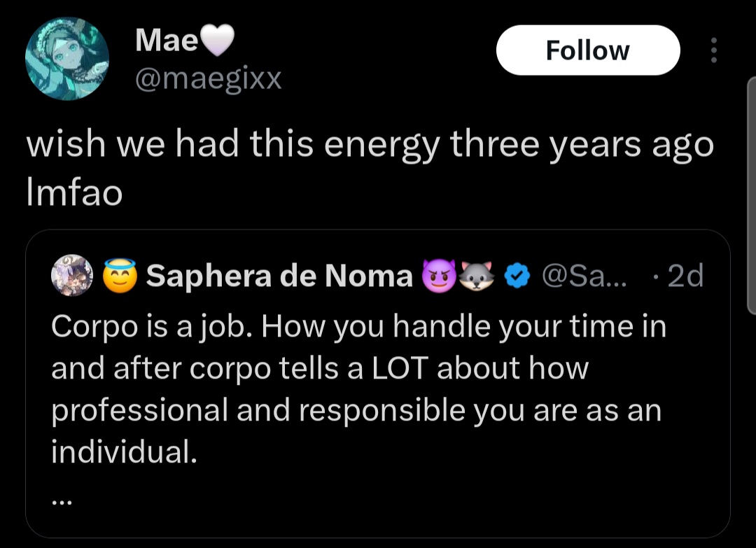Click the purple devil emoji
Viewport: 756px width, 548px height.
[x=437, y=277]
